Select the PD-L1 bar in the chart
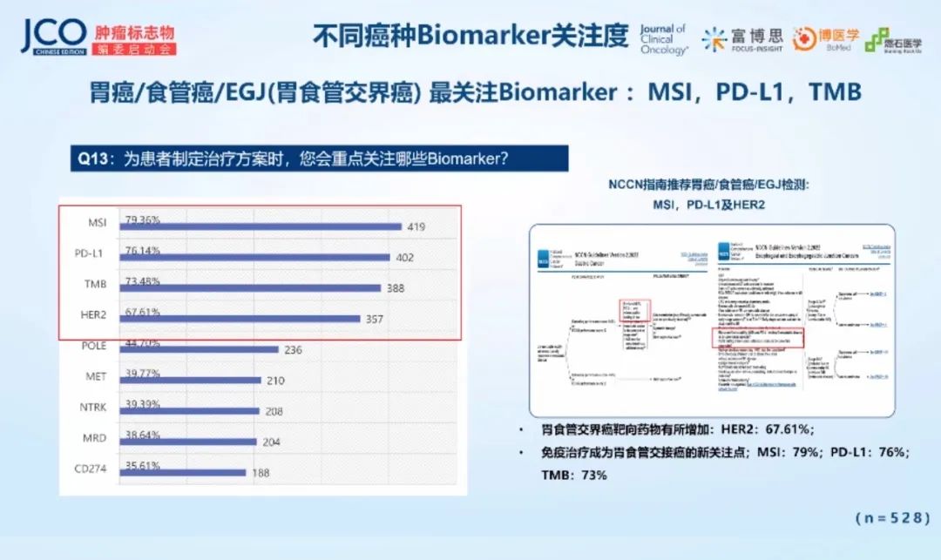941x560 pixels. point(256,258)
